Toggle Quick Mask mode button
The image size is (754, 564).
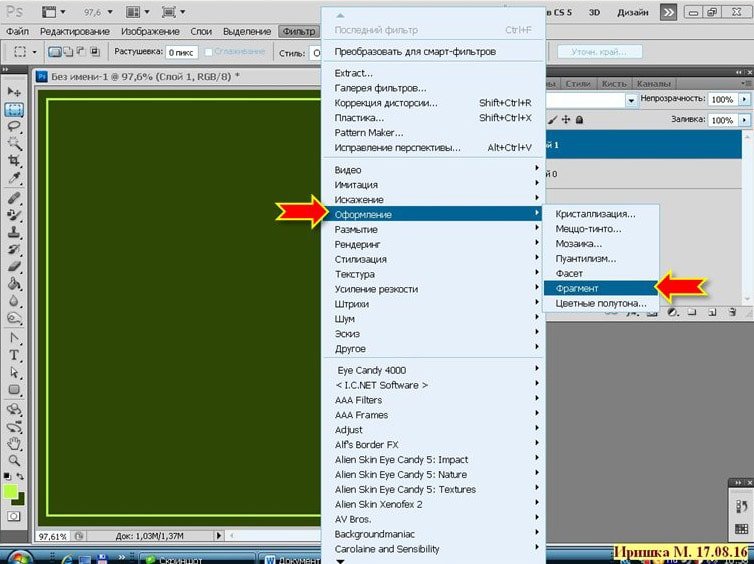point(15,515)
